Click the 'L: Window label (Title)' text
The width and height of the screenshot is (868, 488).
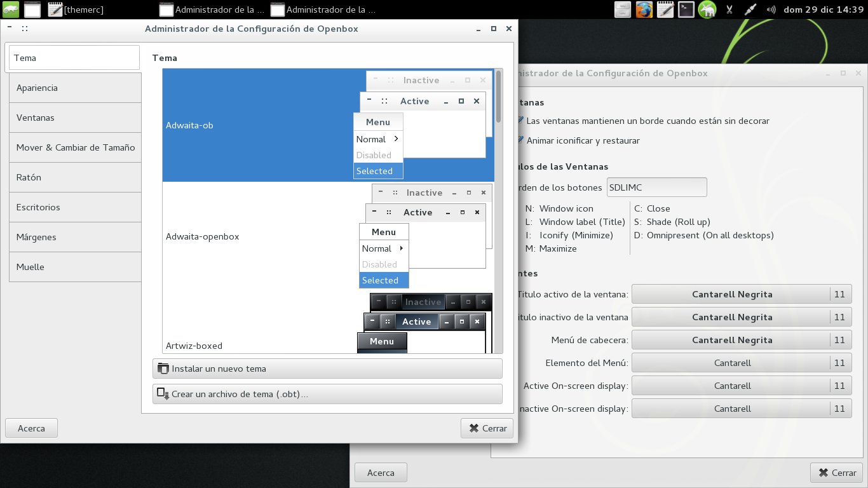coord(575,222)
